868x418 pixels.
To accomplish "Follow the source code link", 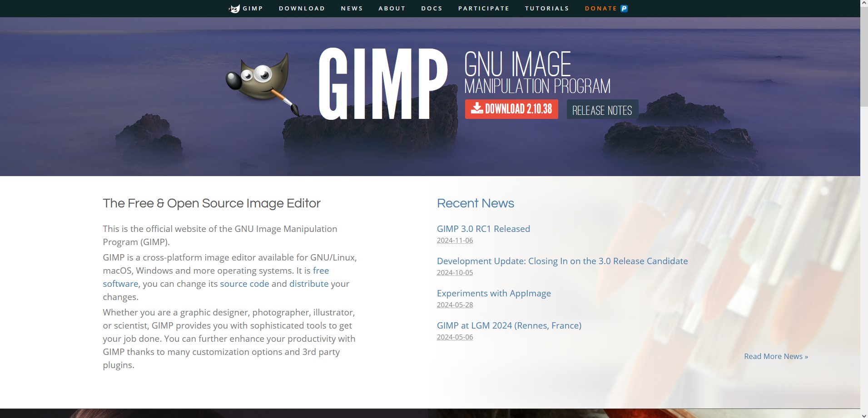I will [244, 284].
